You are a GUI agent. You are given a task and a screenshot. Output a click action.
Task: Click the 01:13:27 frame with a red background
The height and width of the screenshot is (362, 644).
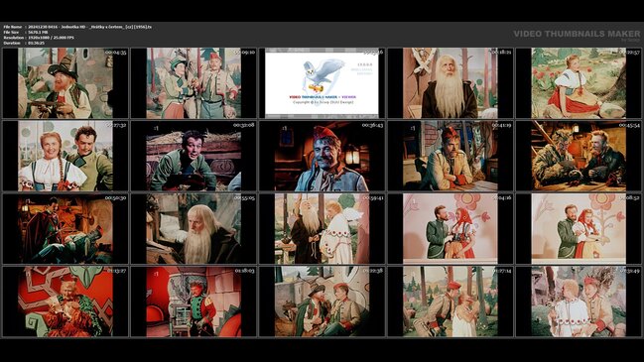[65, 302]
